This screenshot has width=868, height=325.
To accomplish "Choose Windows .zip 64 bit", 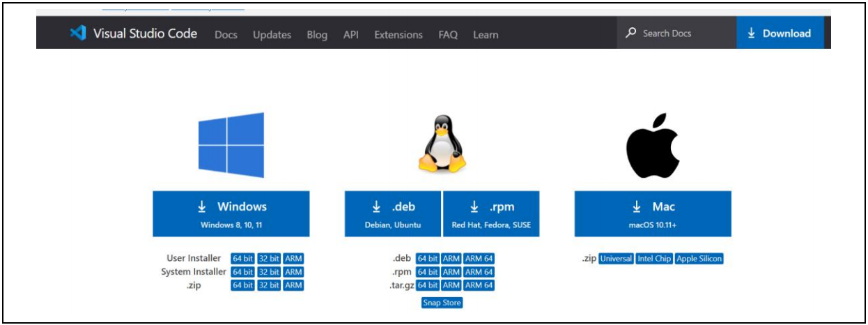I will coord(243,285).
